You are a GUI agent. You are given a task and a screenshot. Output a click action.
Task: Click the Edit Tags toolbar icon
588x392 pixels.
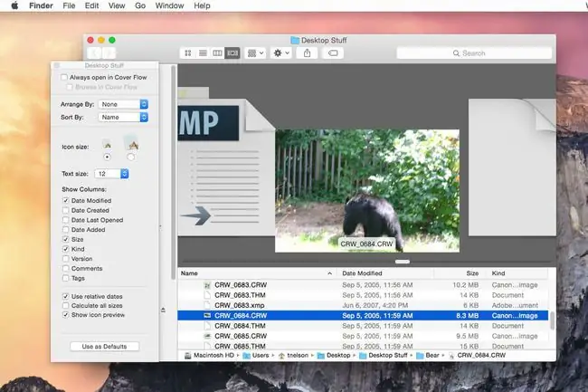(333, 53)
